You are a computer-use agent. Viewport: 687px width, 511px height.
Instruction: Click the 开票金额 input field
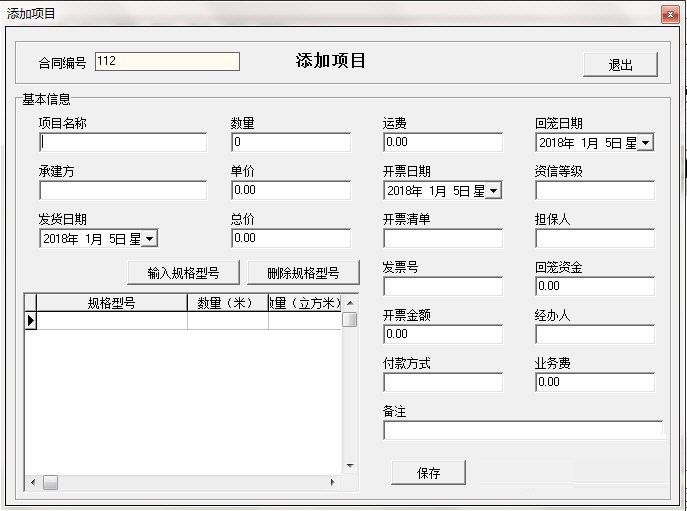(443, 334)
